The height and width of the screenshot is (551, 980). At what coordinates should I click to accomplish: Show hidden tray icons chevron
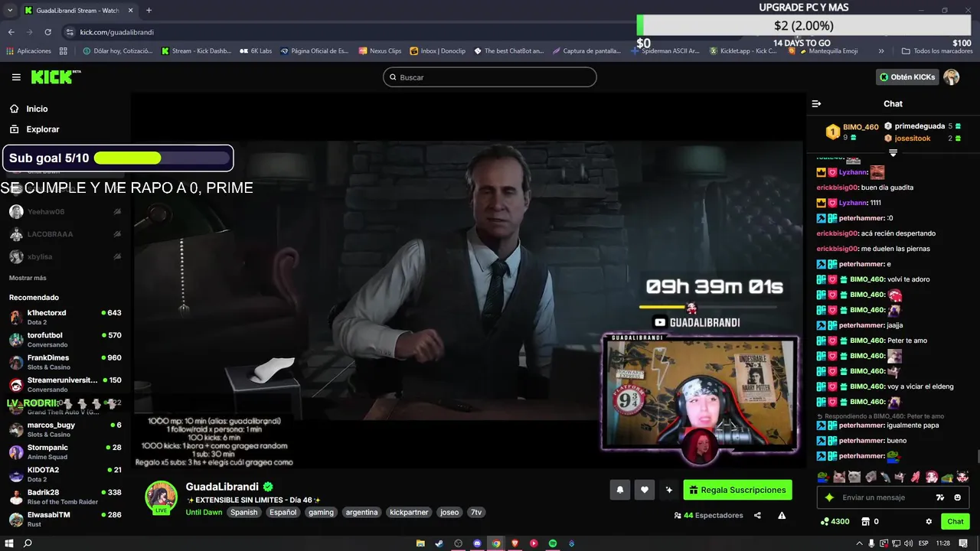[858, 543]
